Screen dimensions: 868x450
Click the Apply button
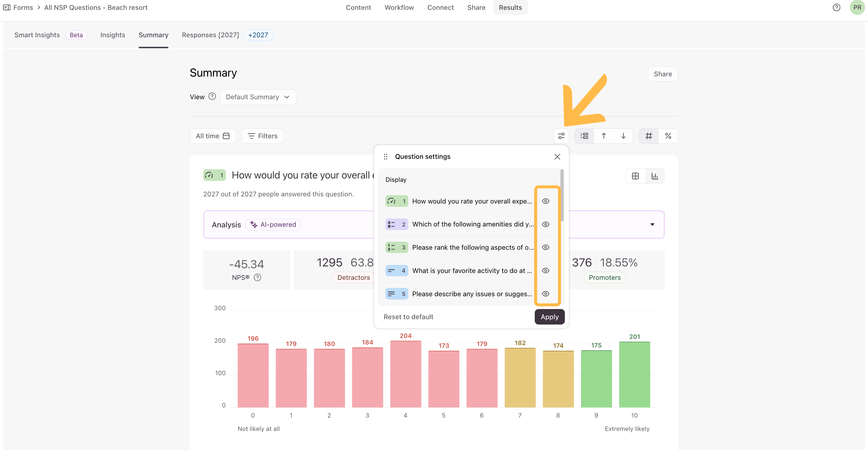click(x=549, y=316)
